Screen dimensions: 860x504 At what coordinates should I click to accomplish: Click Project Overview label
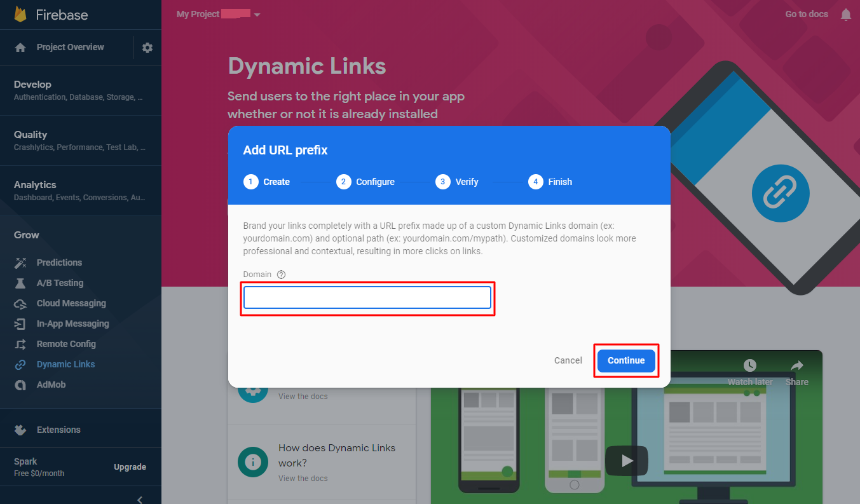[x=71, y=47]
